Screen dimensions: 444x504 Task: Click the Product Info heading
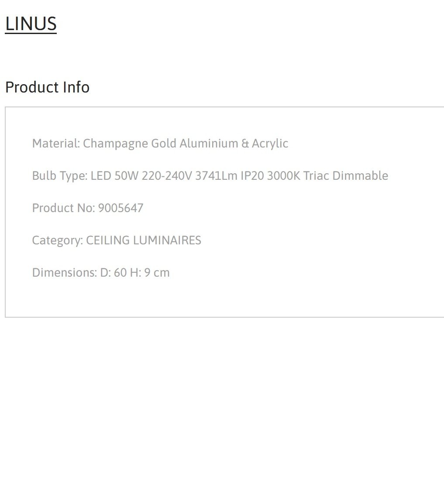pos(47,87)
